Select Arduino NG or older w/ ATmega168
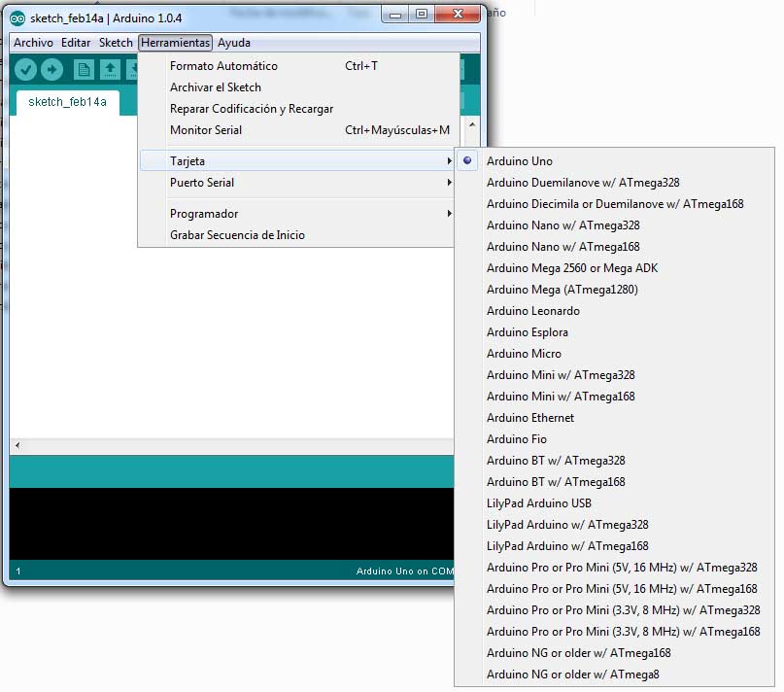The height and width of the screenshot is (692, 784). click(x=615, y=653)
